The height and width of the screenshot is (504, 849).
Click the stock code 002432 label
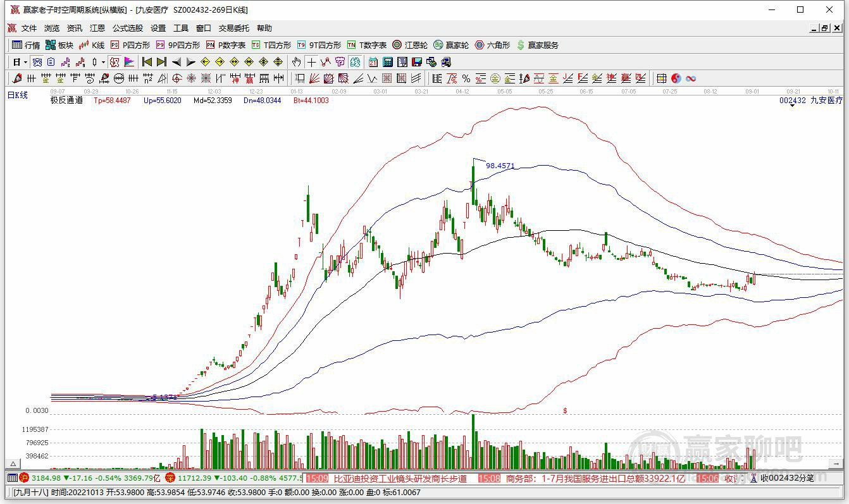(793, 100)
